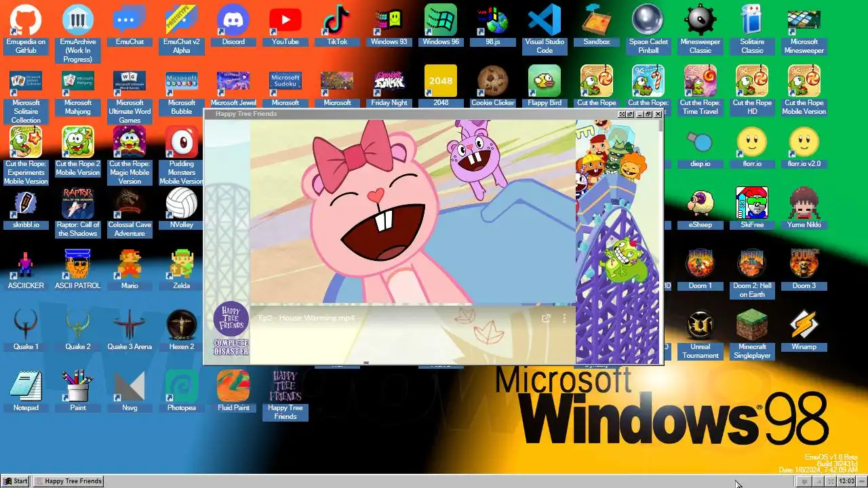The width and height of the screenshot is (868, 488).
Task: Launch the Quake 3 Arena icon
Action: tap(130, 330)
